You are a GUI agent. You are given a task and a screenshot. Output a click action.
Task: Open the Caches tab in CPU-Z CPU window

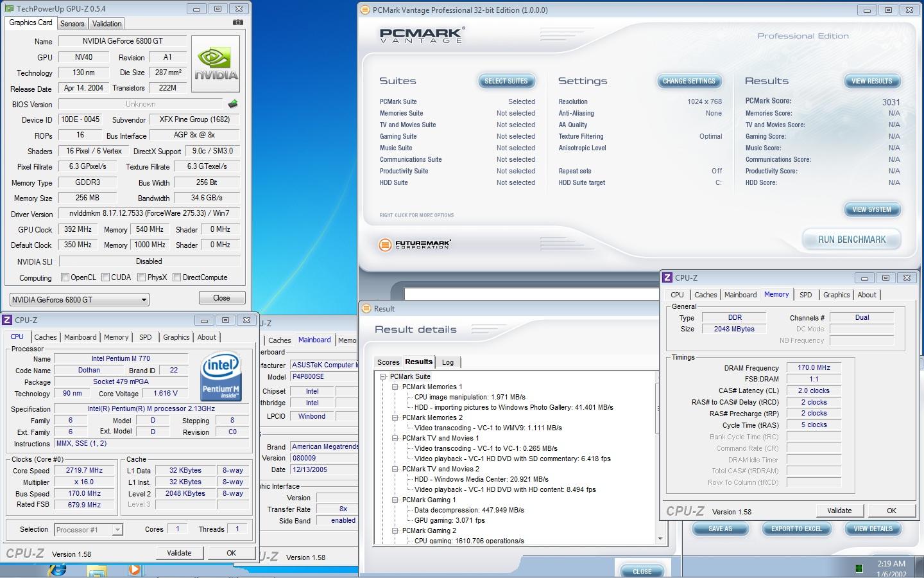pos(46,337)
